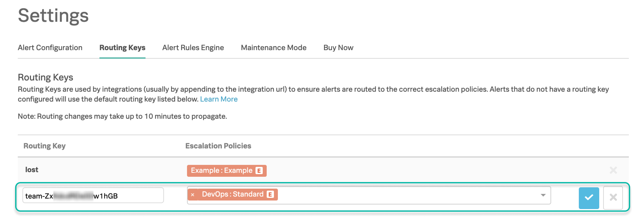Image resolution: width=644 pixels, height=217 pixels.
Task: Remove the DevOps : Standard policy tag
Action: click(192, 195)
